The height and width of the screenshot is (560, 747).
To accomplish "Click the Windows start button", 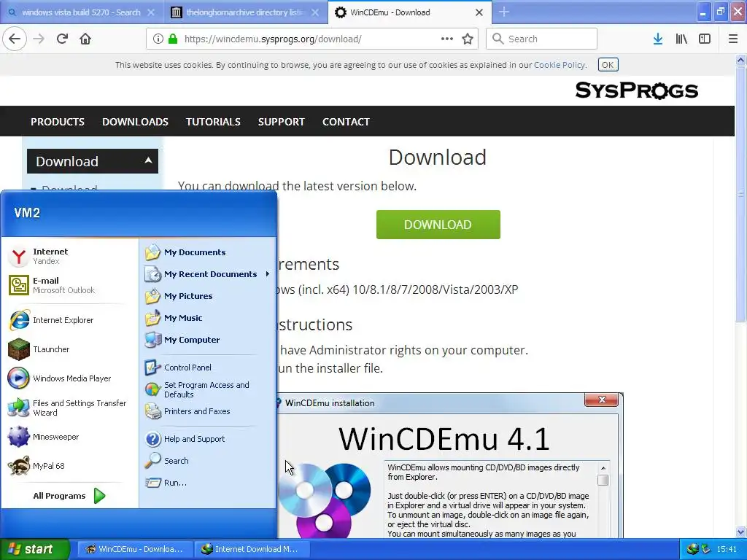I will click(x=34, y=549).
